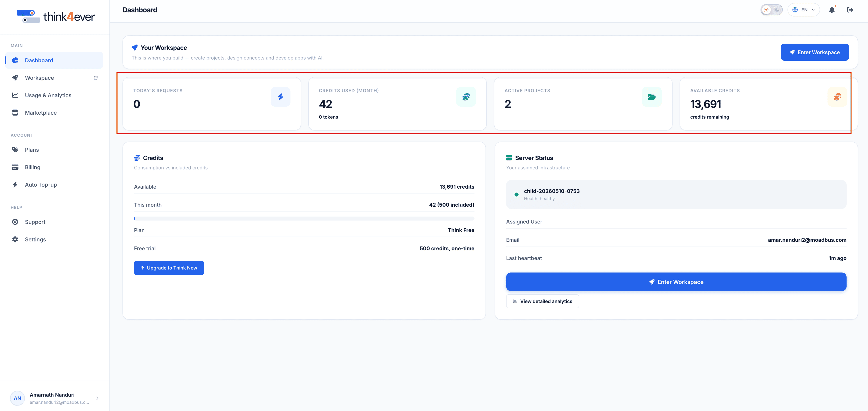Click the external link icon beside Workspace
The height and width of the screenshot is (411, 868).
[96, 78]
